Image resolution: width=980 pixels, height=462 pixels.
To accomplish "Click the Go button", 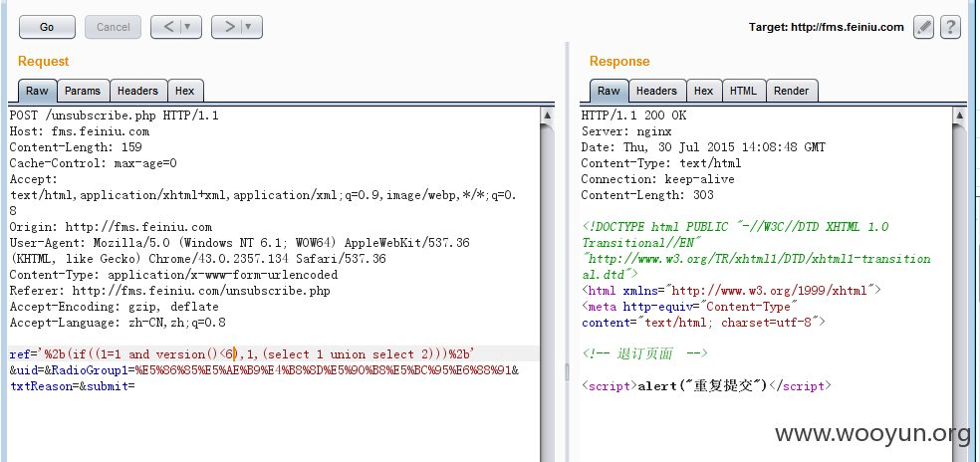I will (x=47, y=27).
